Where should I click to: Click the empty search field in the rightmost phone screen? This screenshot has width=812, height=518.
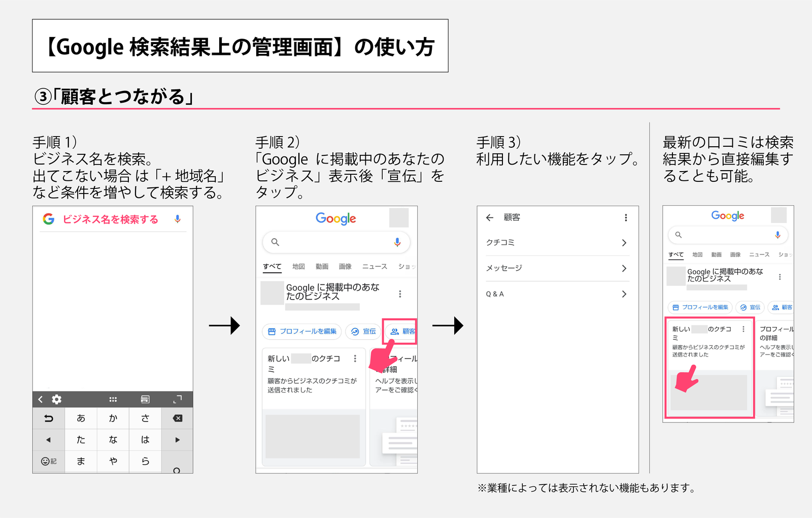728,235
